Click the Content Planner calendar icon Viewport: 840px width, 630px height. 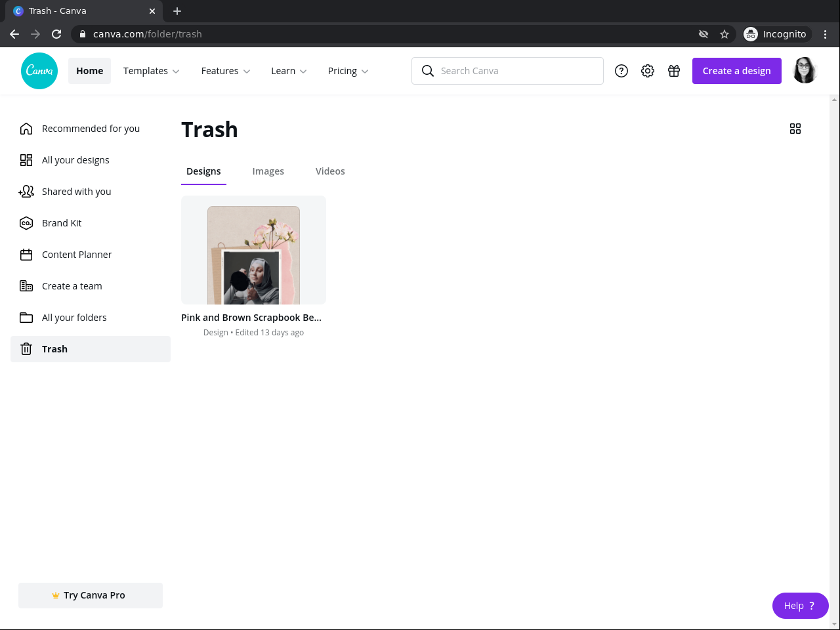pyautogui.click(x=26, y=255)
